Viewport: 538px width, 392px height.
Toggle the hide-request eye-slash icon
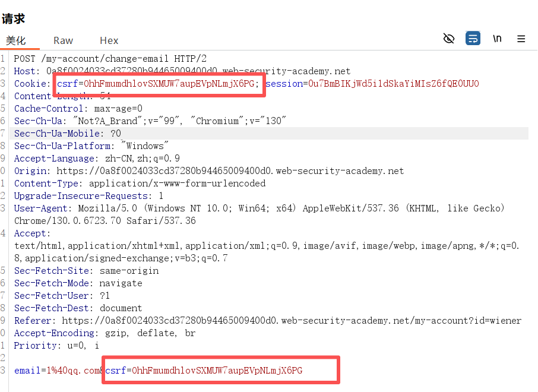point(449,39)
